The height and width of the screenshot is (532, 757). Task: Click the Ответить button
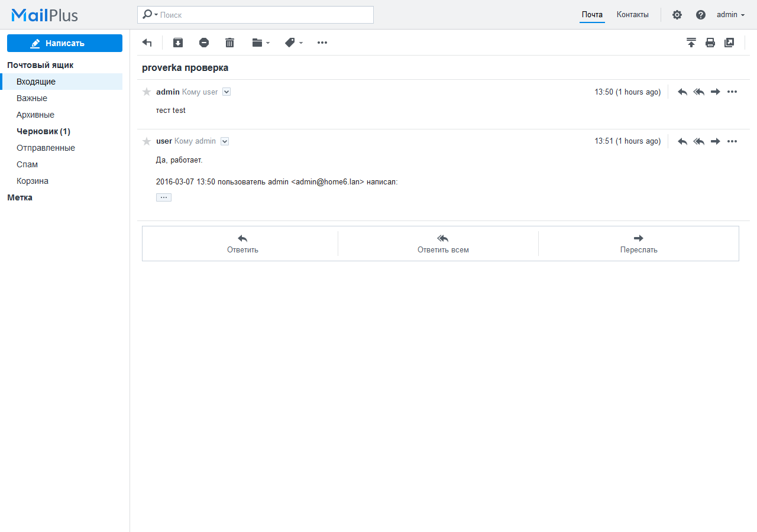[242, 244]
